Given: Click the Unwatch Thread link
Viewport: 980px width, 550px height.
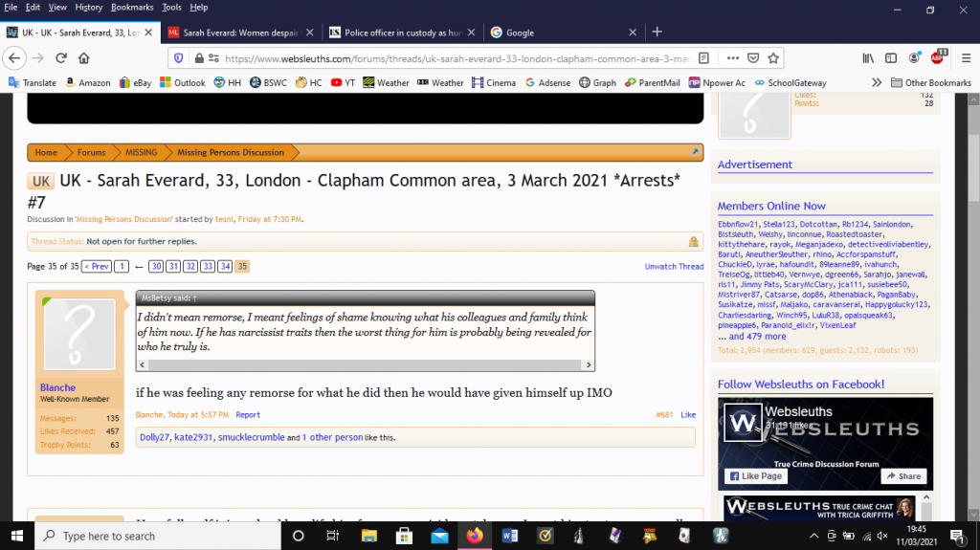Looking at the screenshot, I should 674,266.
